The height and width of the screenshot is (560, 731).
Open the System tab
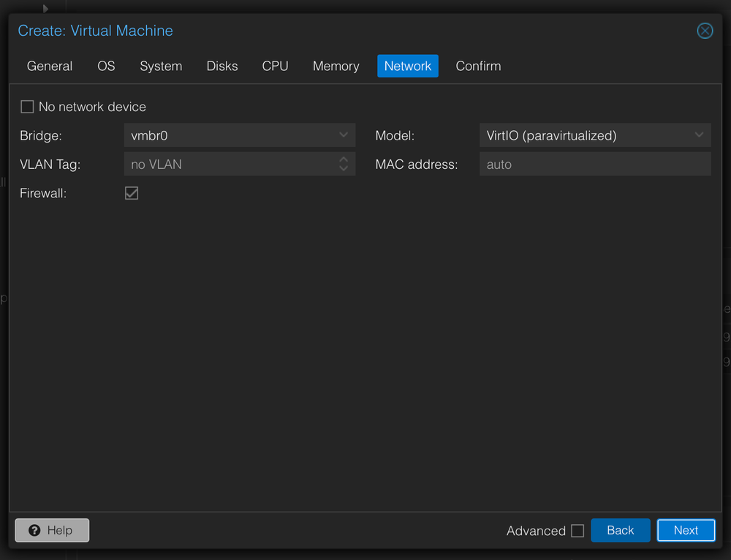[161, 66]
